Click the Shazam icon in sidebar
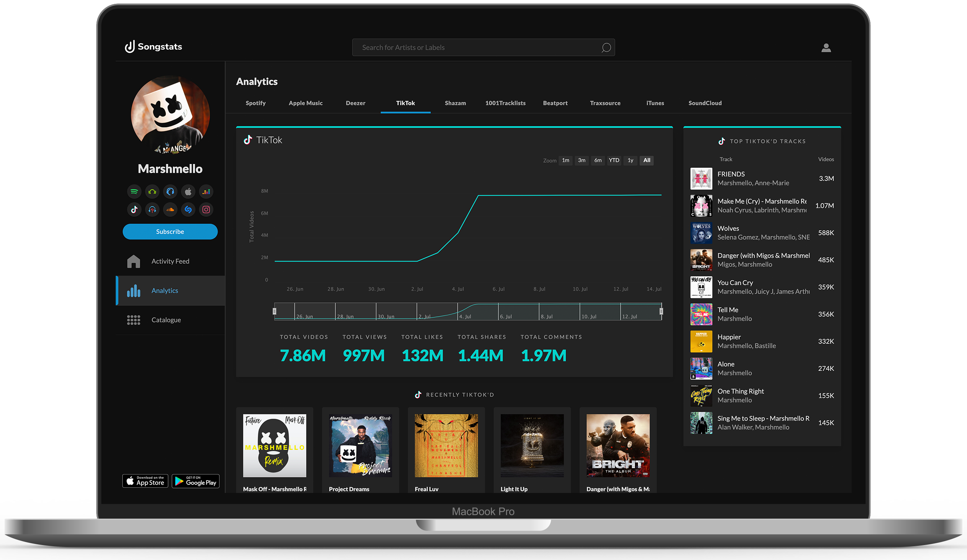 tap(188, 210)
